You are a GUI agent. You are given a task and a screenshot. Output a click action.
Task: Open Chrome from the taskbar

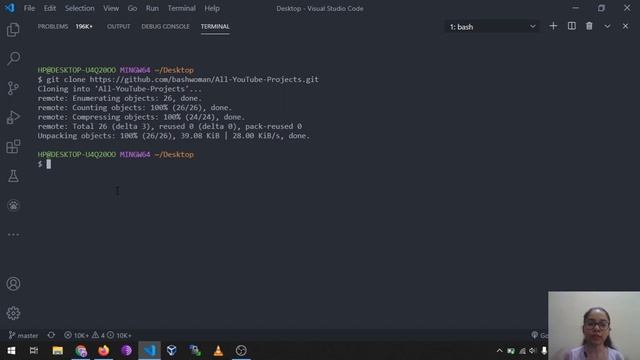click(x=81, y=350)
